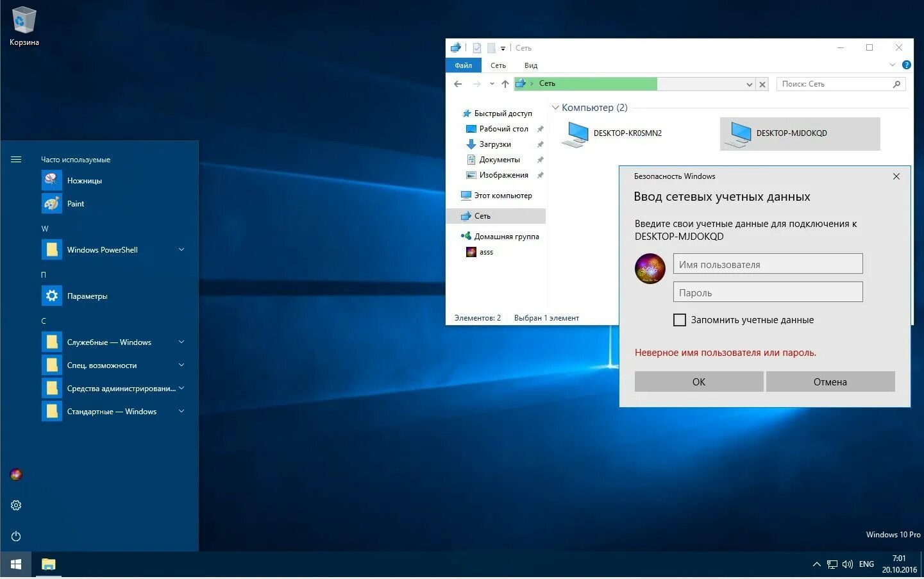
Task: Expand Стандартные — Windows group chevron
Action: pos(181,411)
